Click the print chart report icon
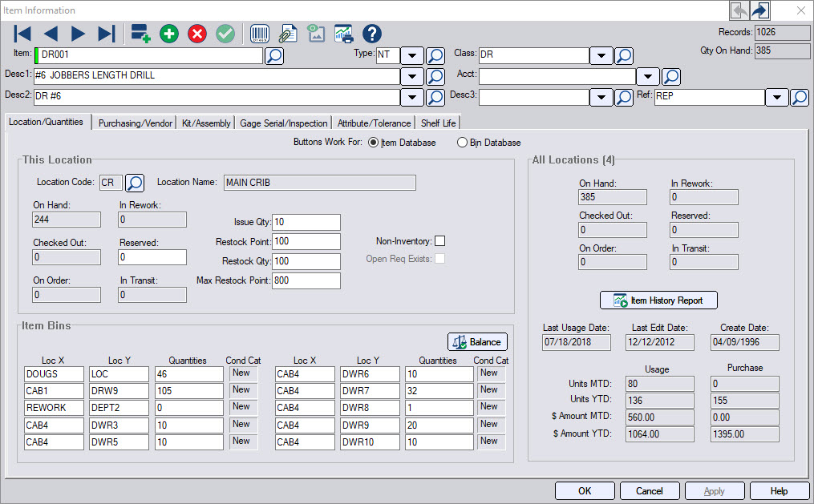The height and width of the screenshot is (504, 814). click(x=344, y=34)
